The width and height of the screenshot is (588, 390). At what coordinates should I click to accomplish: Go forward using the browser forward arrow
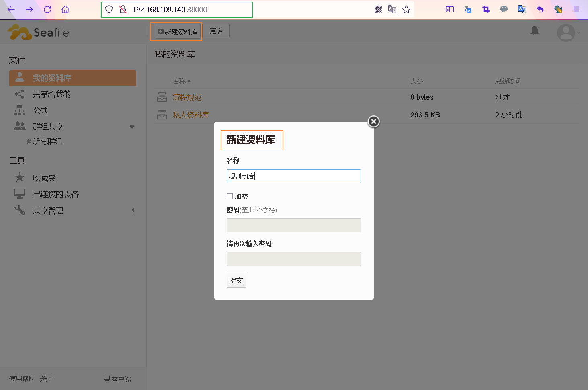click(x=29, y=10)
